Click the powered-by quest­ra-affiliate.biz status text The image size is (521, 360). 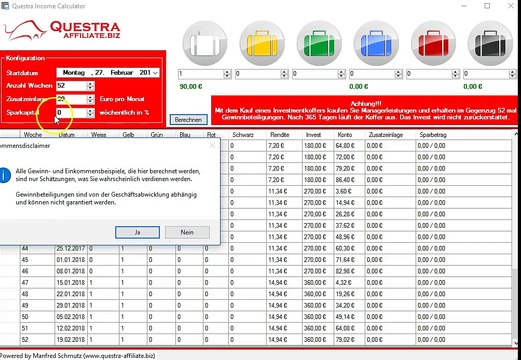[77, 356]
